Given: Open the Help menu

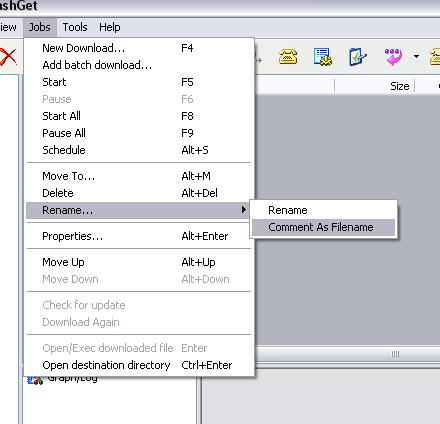Looking at the screenshot, I should tap(110, 27).
